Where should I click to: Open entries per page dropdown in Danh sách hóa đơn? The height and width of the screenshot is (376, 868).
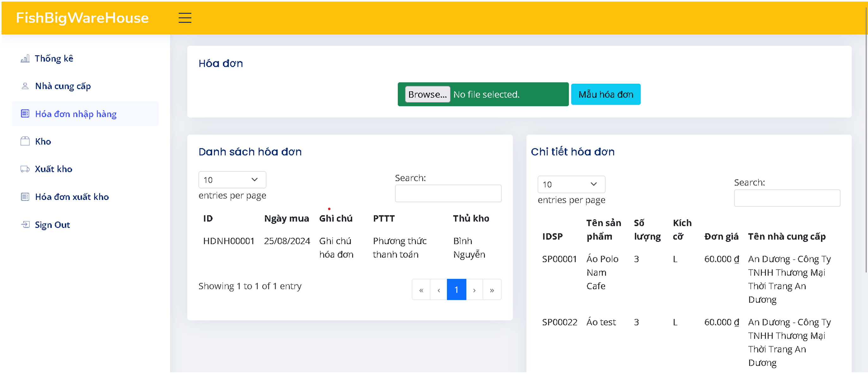232,180
